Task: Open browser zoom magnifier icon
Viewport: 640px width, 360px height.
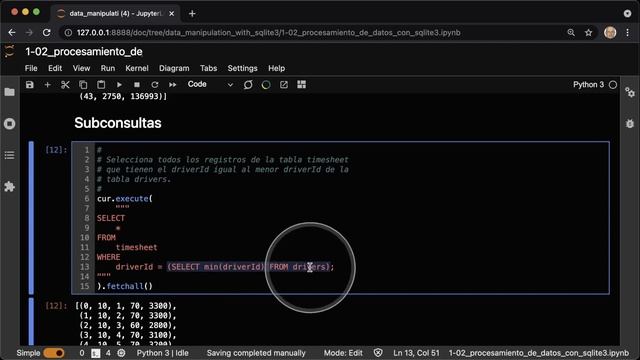Action: coord(571,32)
